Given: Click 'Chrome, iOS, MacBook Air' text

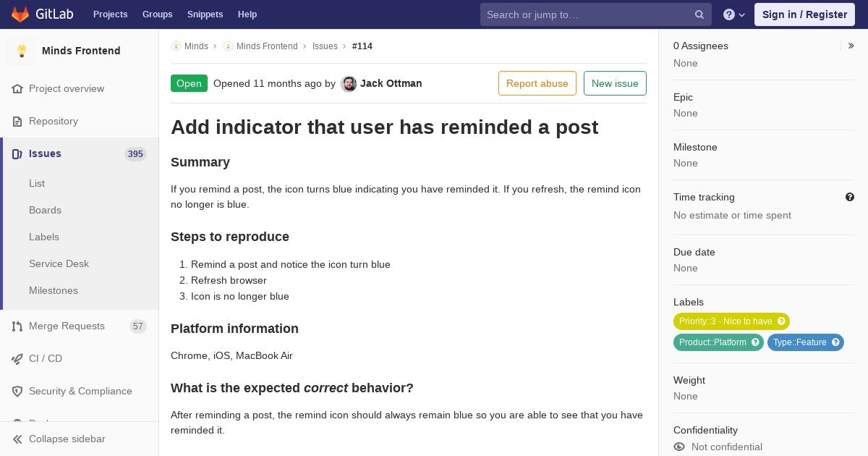Looking at the screenshot, I should click(231, 355).
